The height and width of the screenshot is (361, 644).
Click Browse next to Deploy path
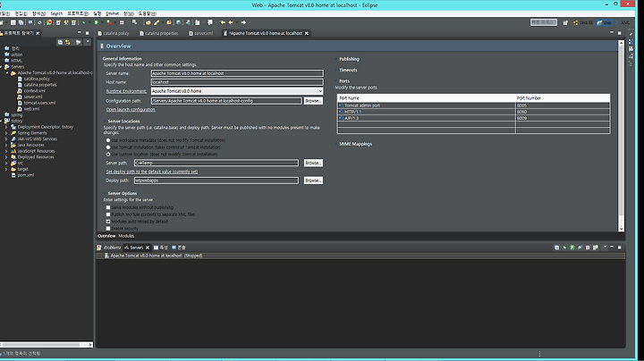point(313,180)
